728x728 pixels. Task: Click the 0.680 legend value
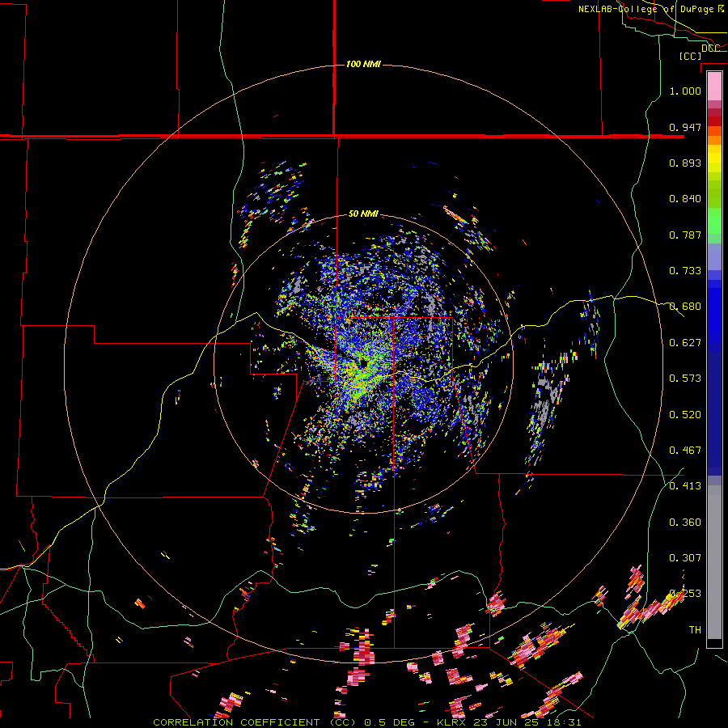click(x=685, y=307)
